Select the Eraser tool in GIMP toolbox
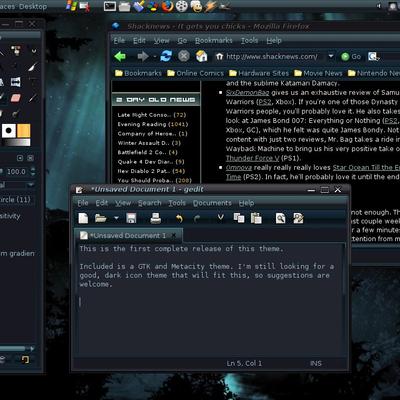This screenshot has width=400, height=400. tap(16, 98)
